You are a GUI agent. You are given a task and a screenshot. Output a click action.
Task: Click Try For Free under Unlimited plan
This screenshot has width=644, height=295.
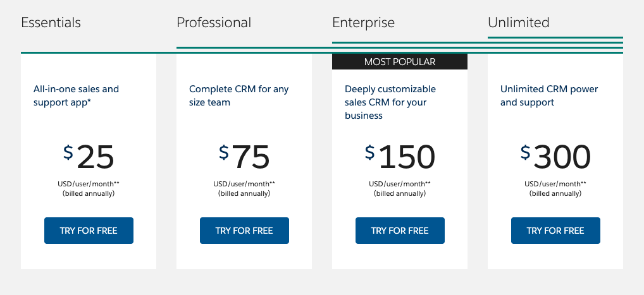pos(555,231)
